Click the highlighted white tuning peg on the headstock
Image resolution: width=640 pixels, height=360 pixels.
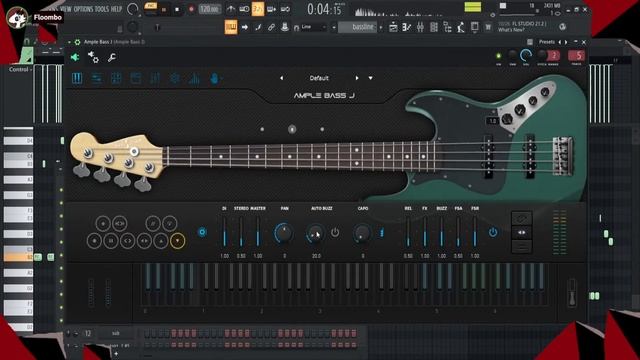point(134,151)
